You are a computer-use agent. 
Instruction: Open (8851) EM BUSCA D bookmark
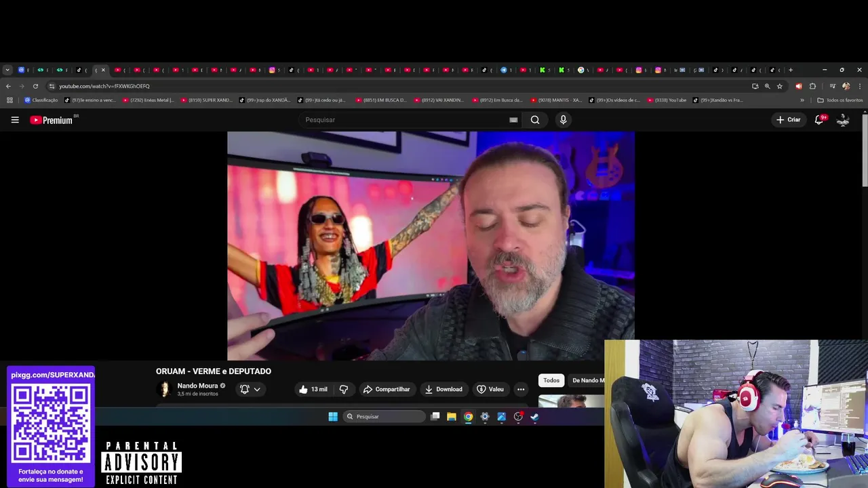click(381, 100)
